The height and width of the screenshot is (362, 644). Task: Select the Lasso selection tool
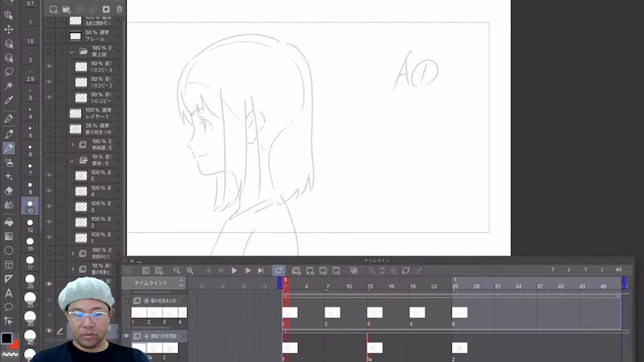click(x=9, y=72)
